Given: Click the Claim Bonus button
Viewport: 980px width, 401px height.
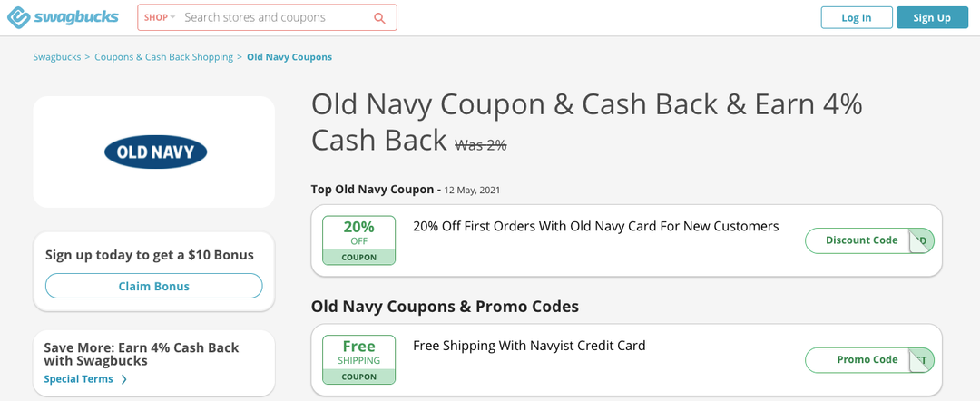Looking at the screenshot, I should point(153,286).
